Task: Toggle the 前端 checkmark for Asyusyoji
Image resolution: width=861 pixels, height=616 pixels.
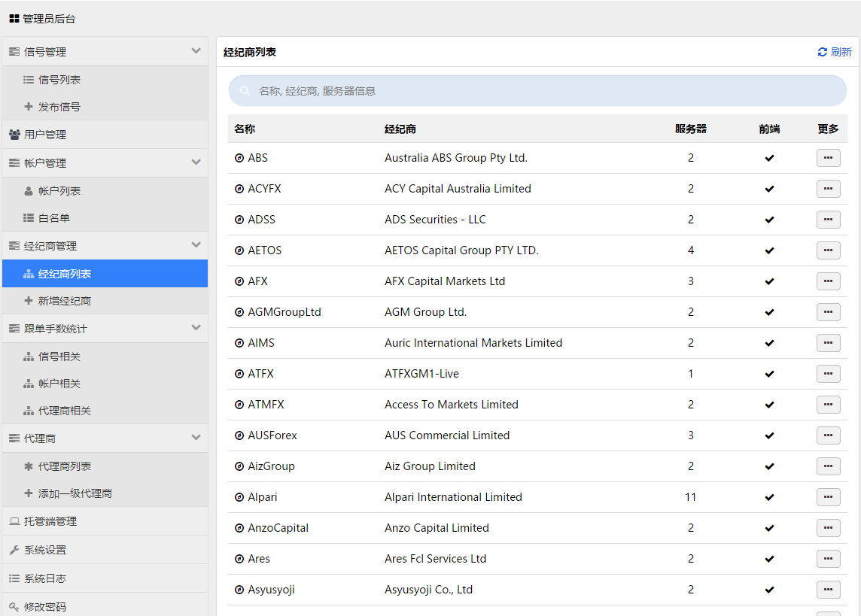Action: tap(769, 590)
